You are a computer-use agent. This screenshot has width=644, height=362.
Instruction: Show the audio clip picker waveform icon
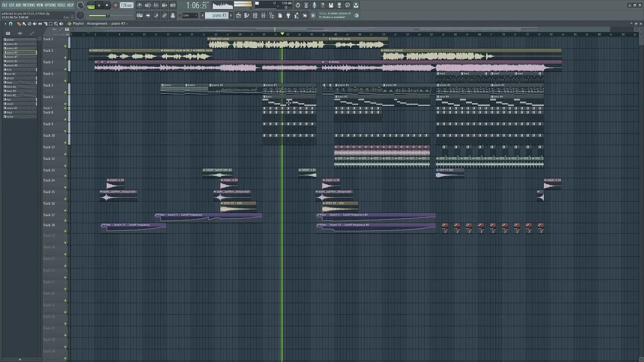[x=20, y=33]
